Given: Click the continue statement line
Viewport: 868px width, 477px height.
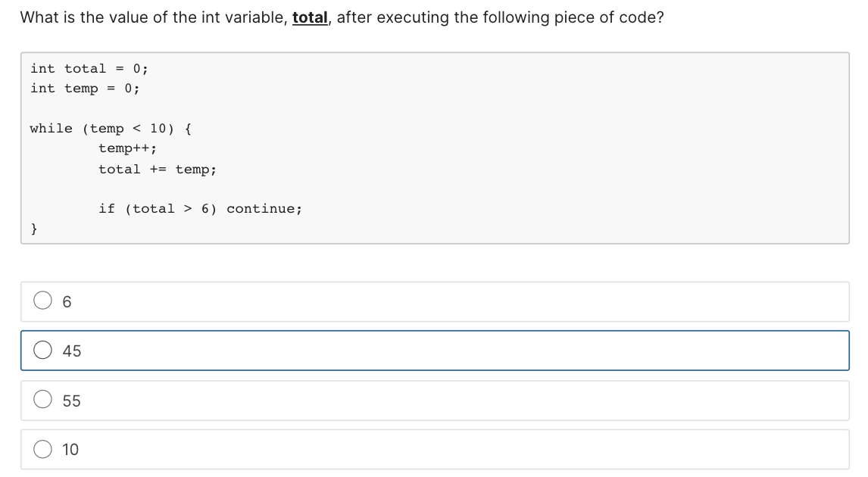Looking at the screenshot, I should 200,208.
